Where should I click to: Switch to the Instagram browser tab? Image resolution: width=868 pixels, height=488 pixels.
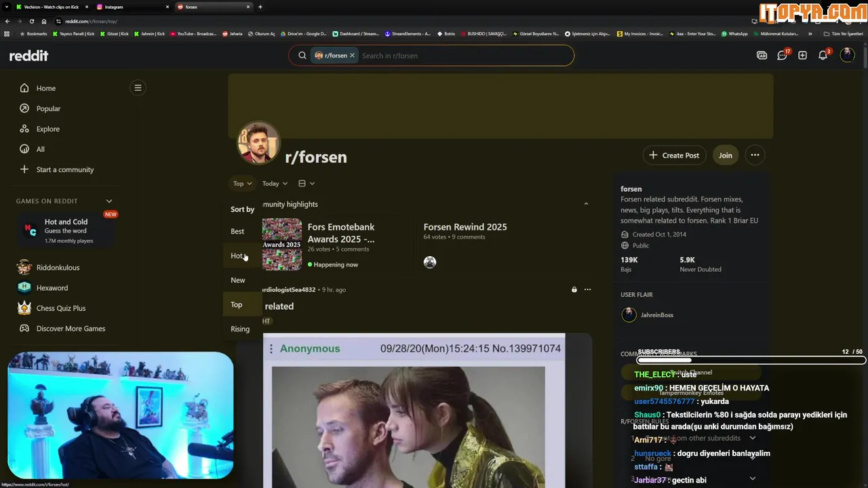[x=132, y=7]
